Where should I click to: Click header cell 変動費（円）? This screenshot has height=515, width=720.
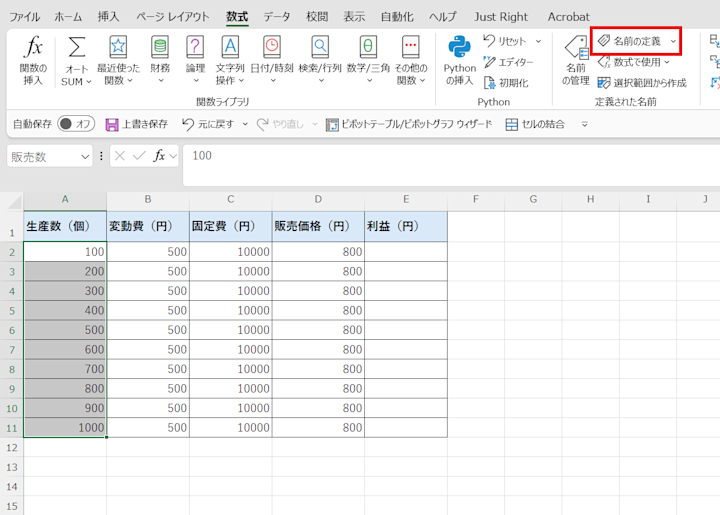[x=148, y=226]
